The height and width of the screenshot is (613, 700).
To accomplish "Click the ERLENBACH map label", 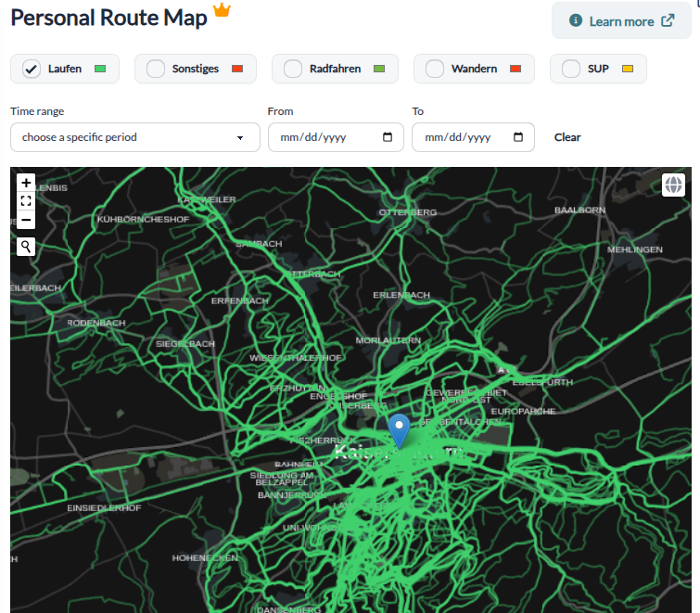I will (x=401, y=295).
